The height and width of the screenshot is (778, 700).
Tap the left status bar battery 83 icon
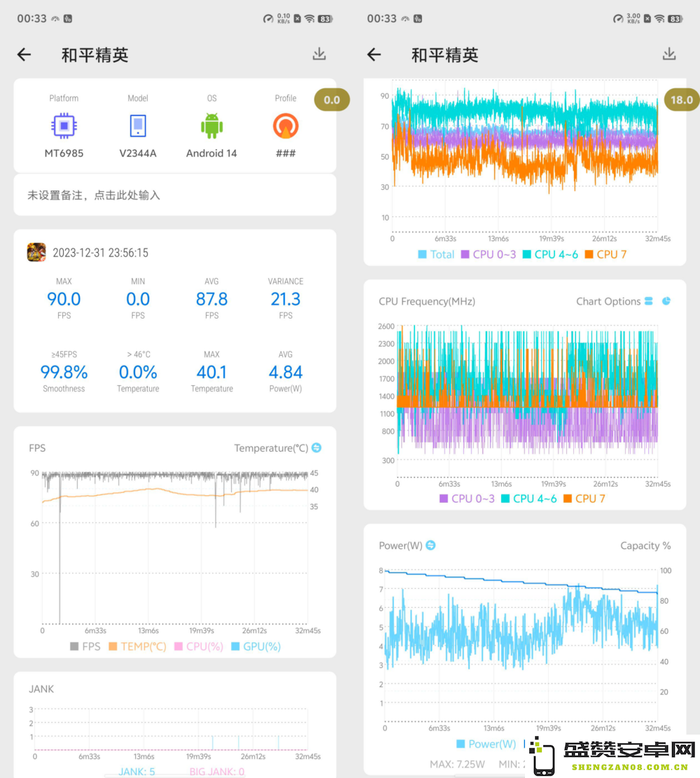[325, 19]
